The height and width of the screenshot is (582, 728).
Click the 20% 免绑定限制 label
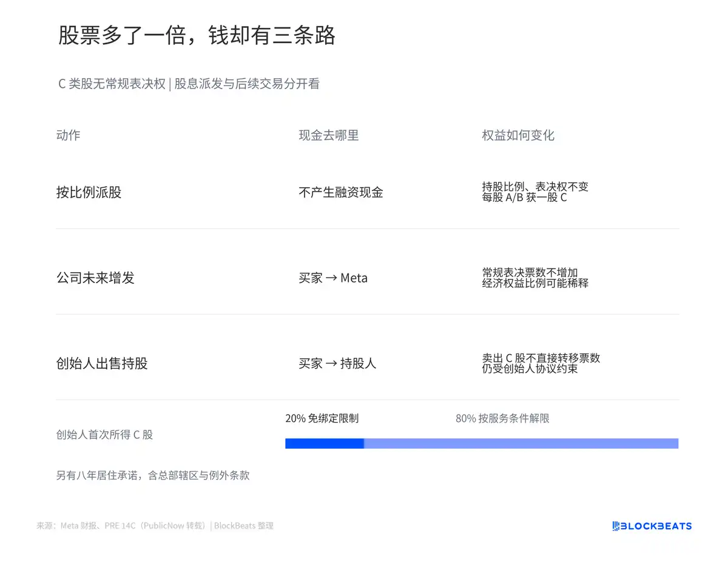point(322,418)
